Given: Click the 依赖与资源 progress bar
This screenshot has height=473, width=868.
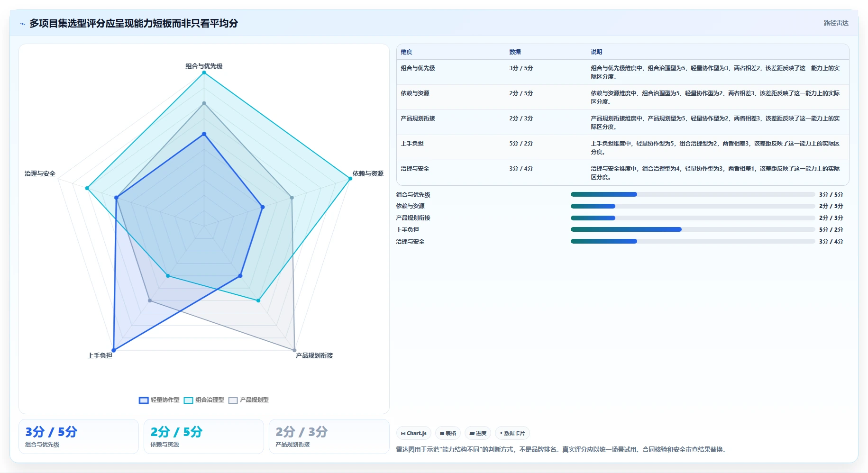Looking at the screenshot, I should (x=693, y=206).
